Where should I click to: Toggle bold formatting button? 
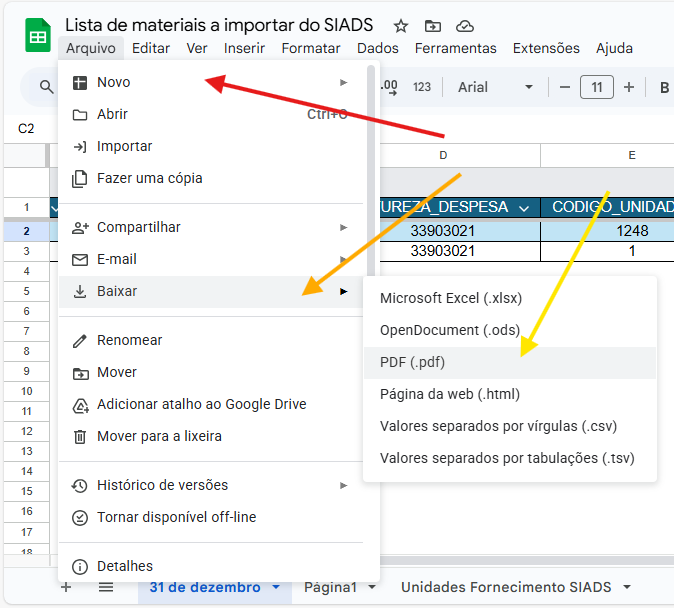click(x=664, y=87)
